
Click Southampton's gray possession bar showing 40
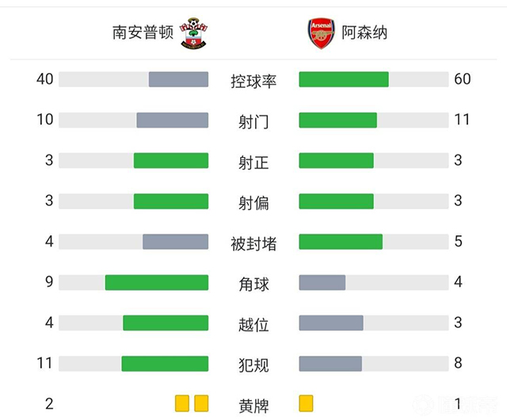coord(178,79)
